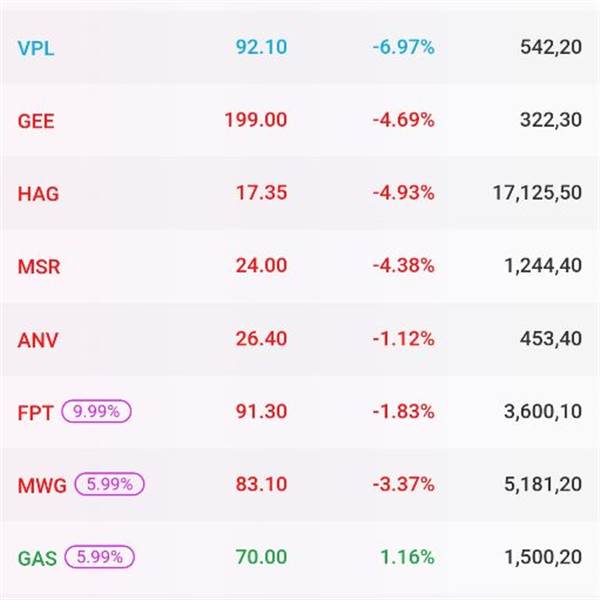Tap the MSR ticker symbol
The width and height of the screenshot is (600, 600).
[x=38, y=267]
